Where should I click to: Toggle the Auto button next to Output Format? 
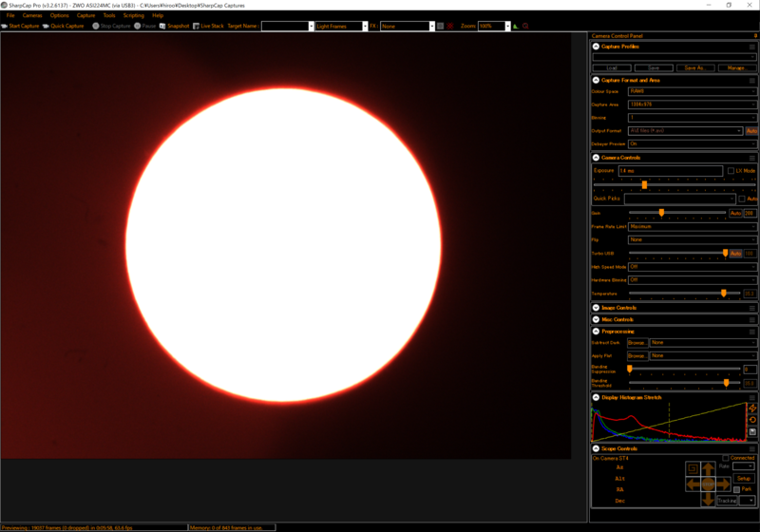click(x=751, y=131)
